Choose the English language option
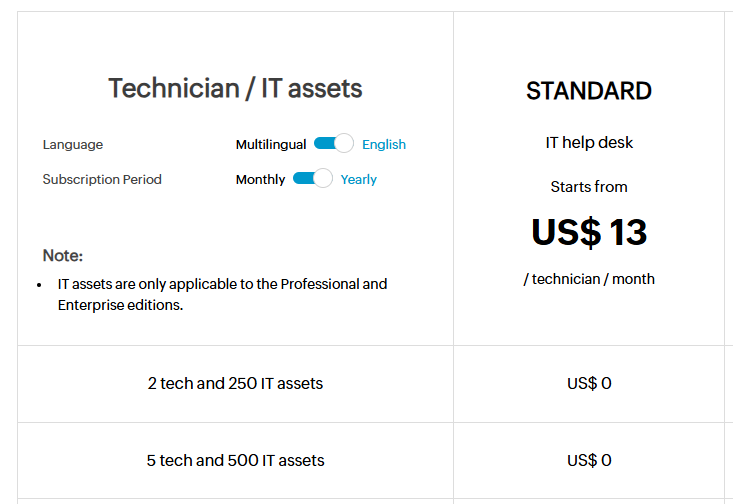This screenshot has width=733, height=504. [x=384, y=144]
